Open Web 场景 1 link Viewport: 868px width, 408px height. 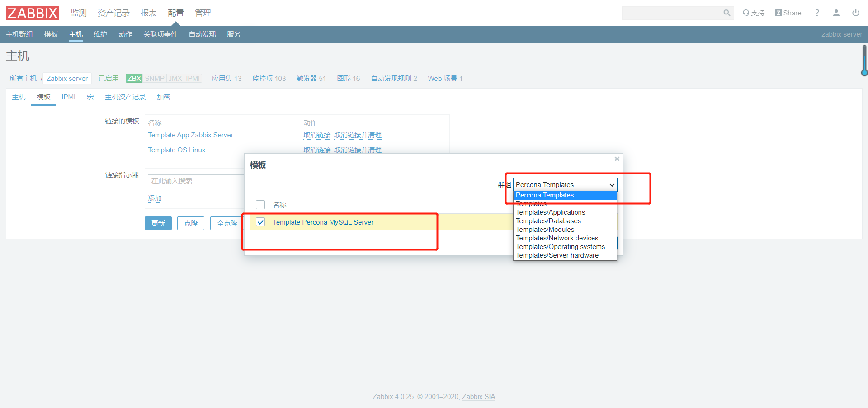[x=445, y=79]
